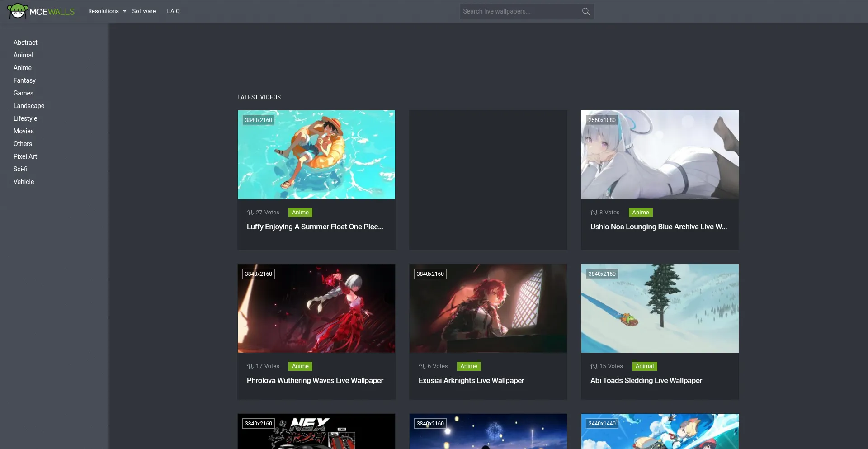Open Movies category in sidebar
The image size is (868, 449).
click(x=24, y=131)
